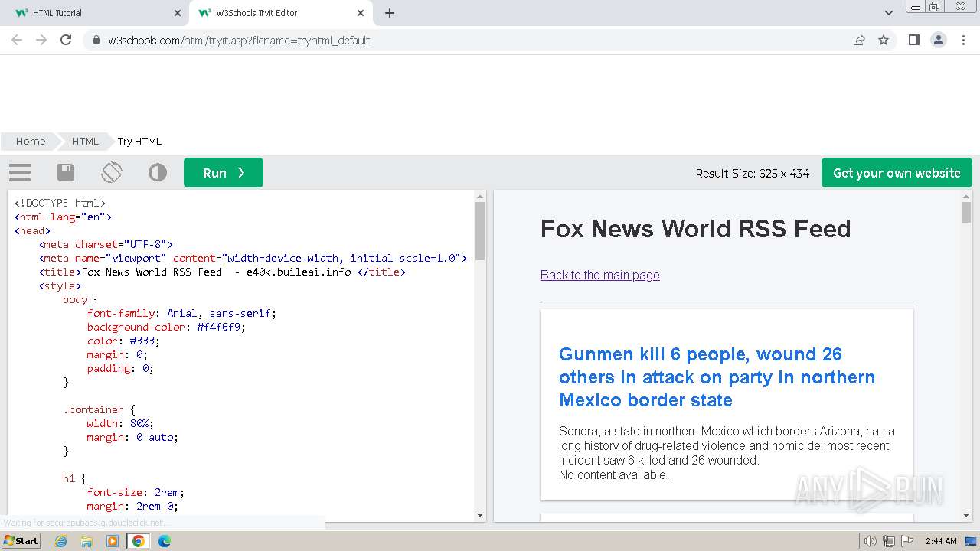The width and height of the screenshot is (980, 551).
Task: Reload the current page
Action: [66, 40]
